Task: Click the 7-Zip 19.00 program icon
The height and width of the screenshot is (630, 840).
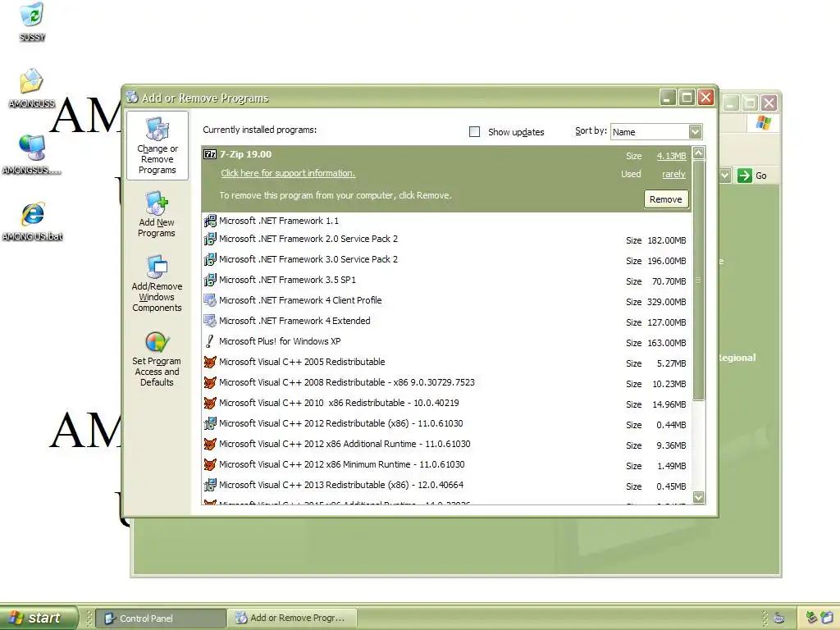Action: pos(210,154)
